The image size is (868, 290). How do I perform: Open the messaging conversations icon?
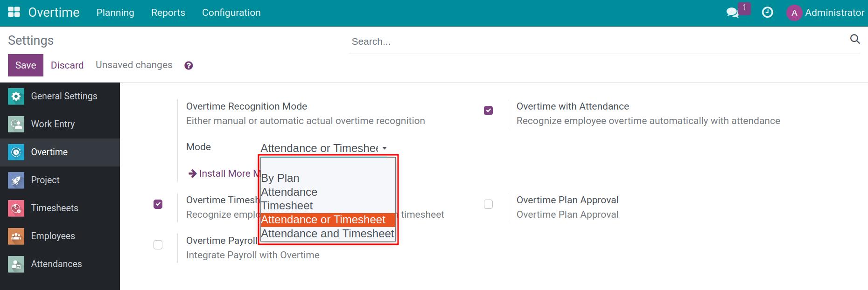733,13
